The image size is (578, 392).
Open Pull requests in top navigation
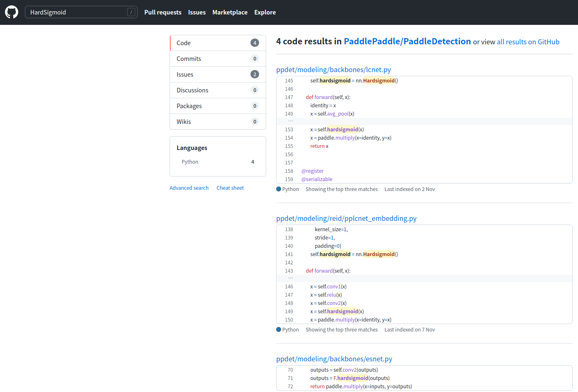click(163, 12)
